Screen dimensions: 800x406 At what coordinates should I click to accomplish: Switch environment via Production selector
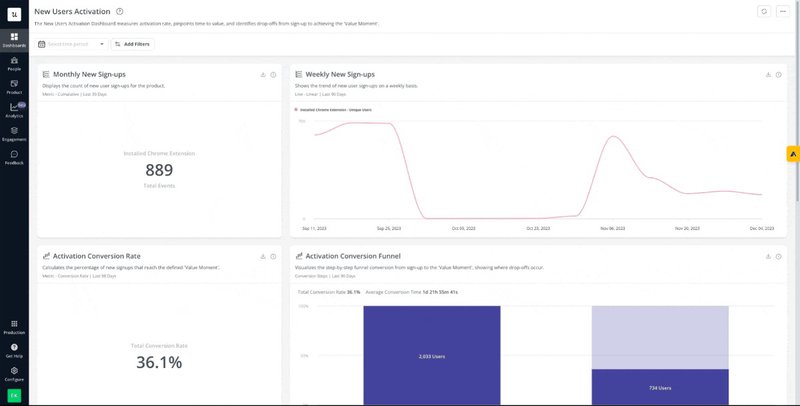click(14, 326)
